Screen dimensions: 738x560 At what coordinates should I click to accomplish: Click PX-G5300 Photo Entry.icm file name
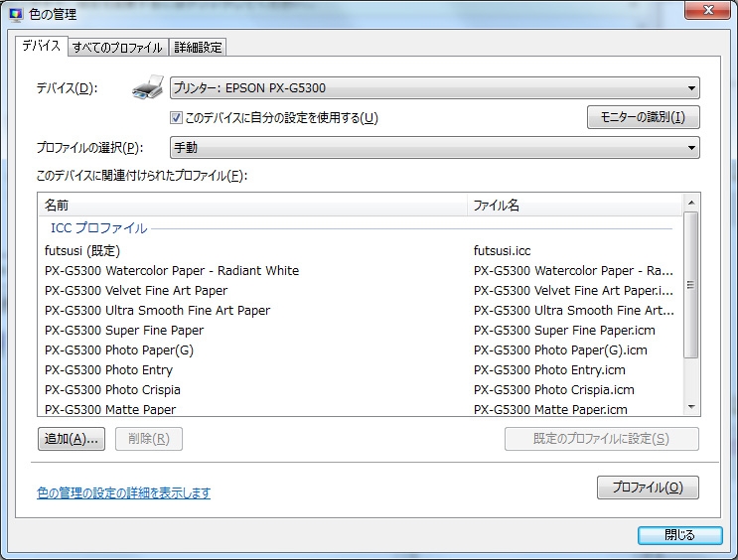pyautogui.click(x=549, y=370)
